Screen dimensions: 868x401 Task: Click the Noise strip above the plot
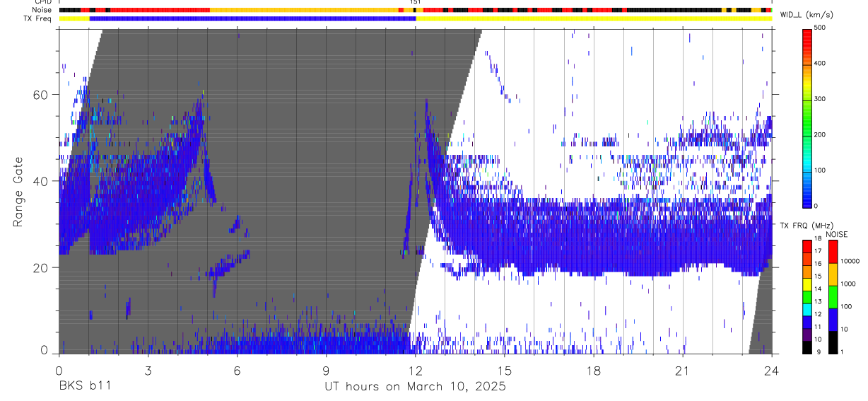[x=415, y=10]
